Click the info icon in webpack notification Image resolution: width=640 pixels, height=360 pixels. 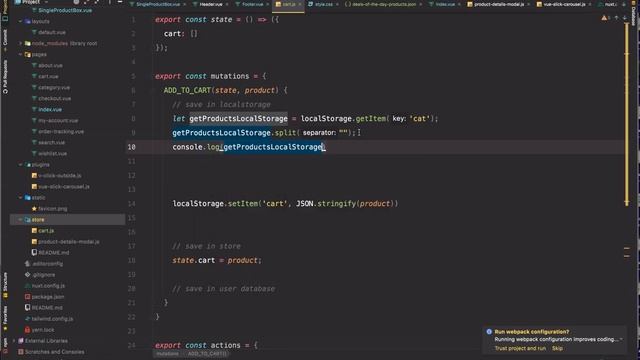[489, 332]
